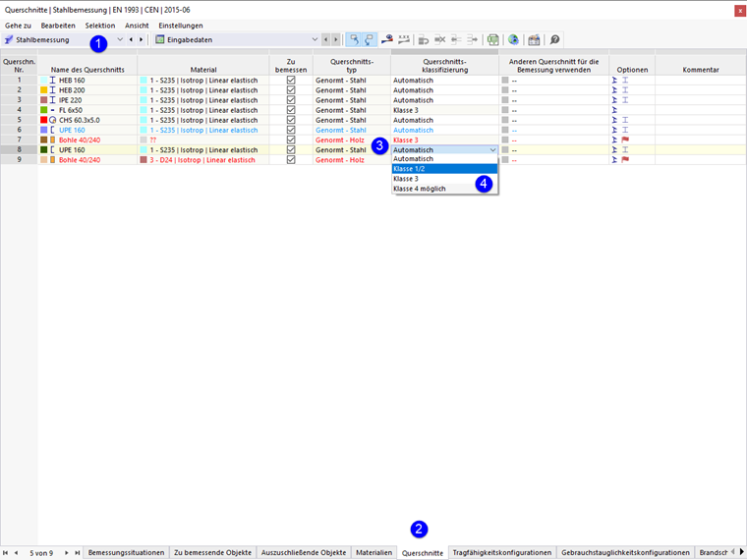Uncheck Zu bemessen for row 9 Bohle 40/240
This screenshot has height=560, width=747.
coord(291,160)
